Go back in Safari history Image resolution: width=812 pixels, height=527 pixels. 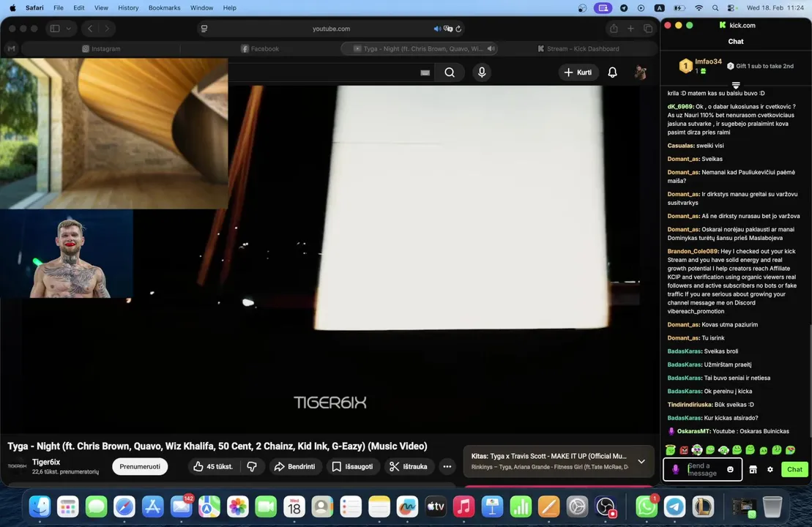[x=90, y=29]
